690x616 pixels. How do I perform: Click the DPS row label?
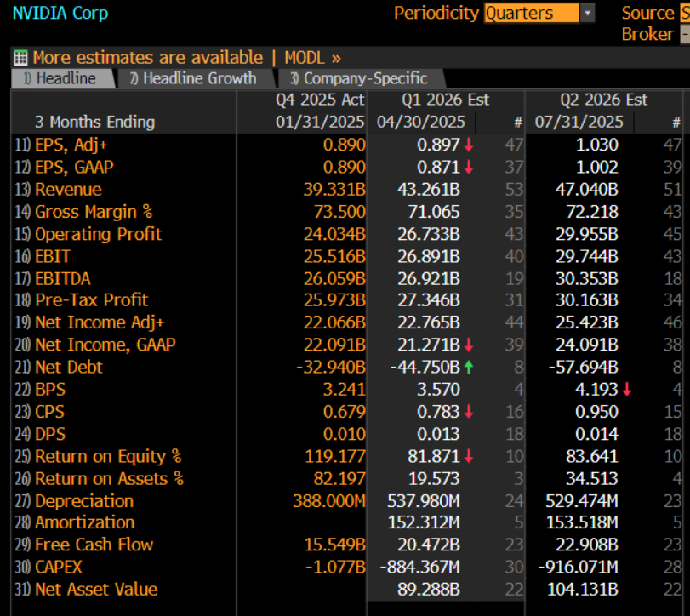50,434
